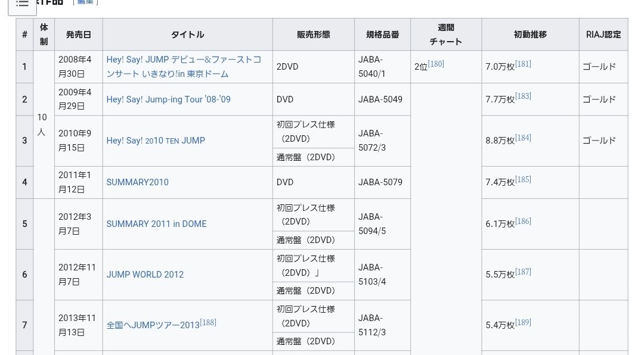This screenshot has height=355, width=644.
Task: Select catalog number JABA-5049
Action: 382,99
